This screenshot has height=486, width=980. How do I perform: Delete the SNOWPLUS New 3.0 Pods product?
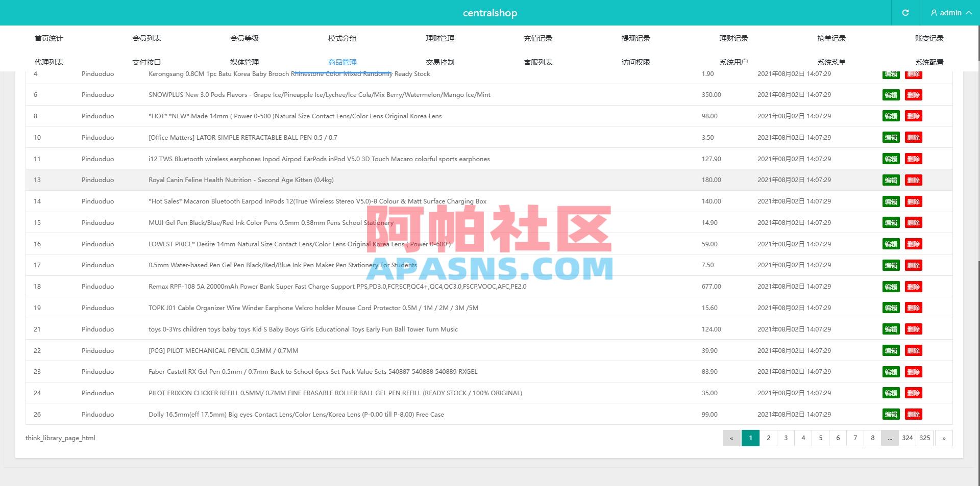point(913,95)
